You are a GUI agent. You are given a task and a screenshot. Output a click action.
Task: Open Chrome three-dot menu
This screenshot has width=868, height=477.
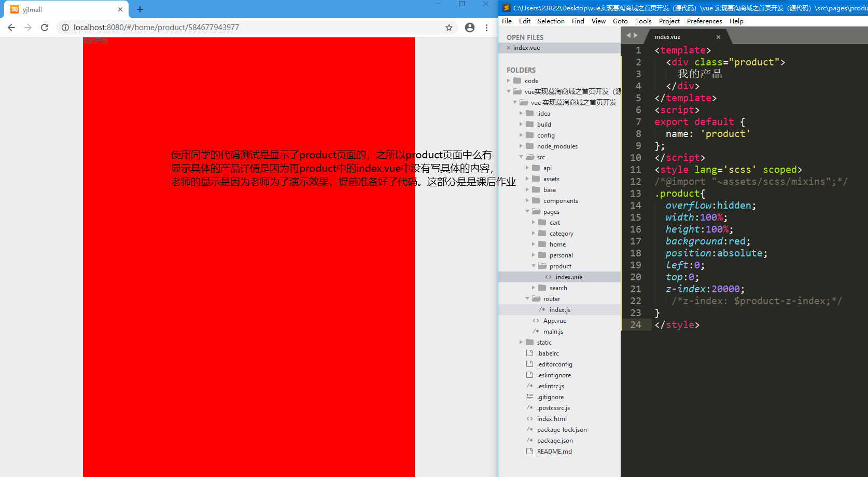tap(486, 28)
